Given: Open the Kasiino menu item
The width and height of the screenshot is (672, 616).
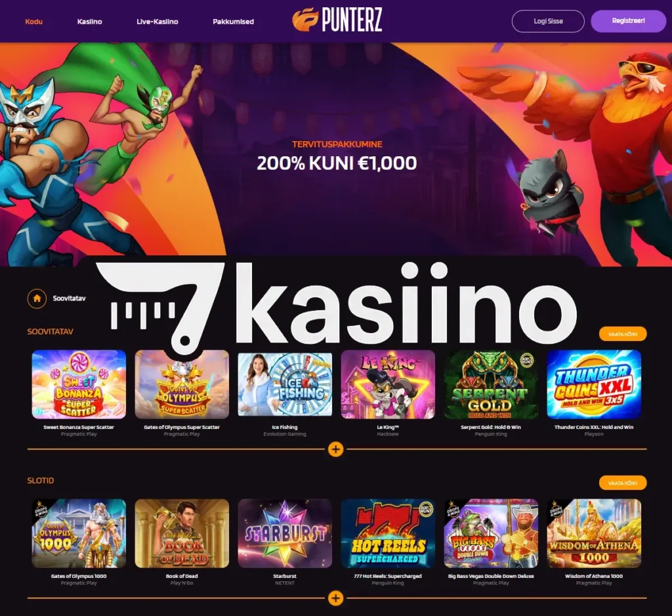Looking at the screenshot, I should [89, 22].
